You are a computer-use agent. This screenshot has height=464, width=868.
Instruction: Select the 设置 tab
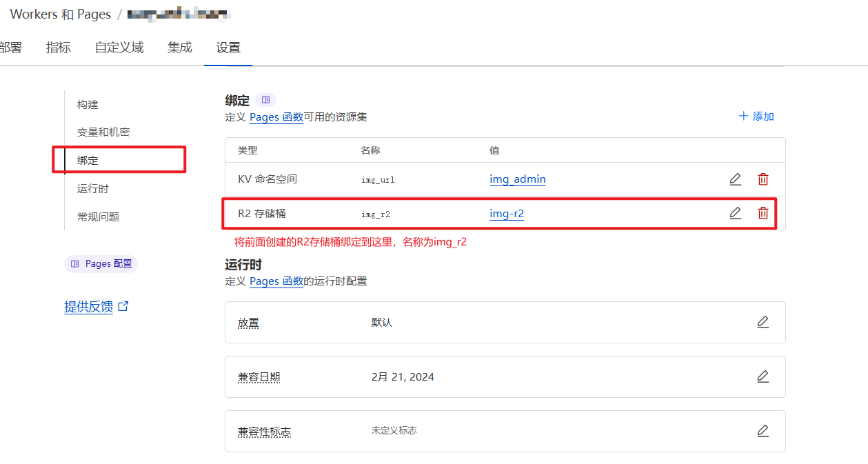[228, 48]
